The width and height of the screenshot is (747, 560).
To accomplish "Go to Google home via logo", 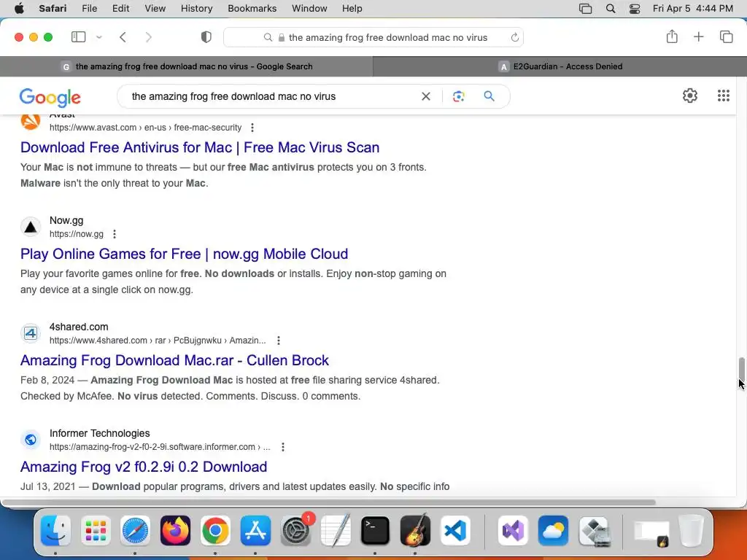I will [x=50, y=98].
